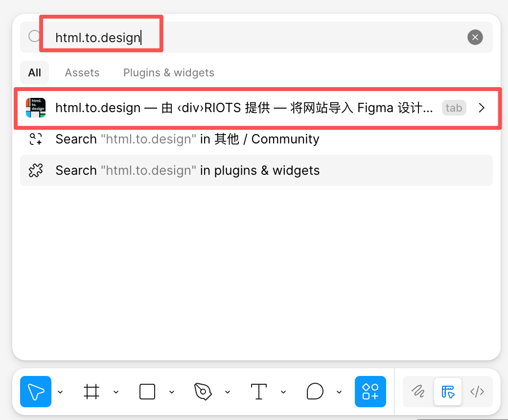
Task: Expand html.to.design result chevron arrow
Action: click(x=482, y=108)
